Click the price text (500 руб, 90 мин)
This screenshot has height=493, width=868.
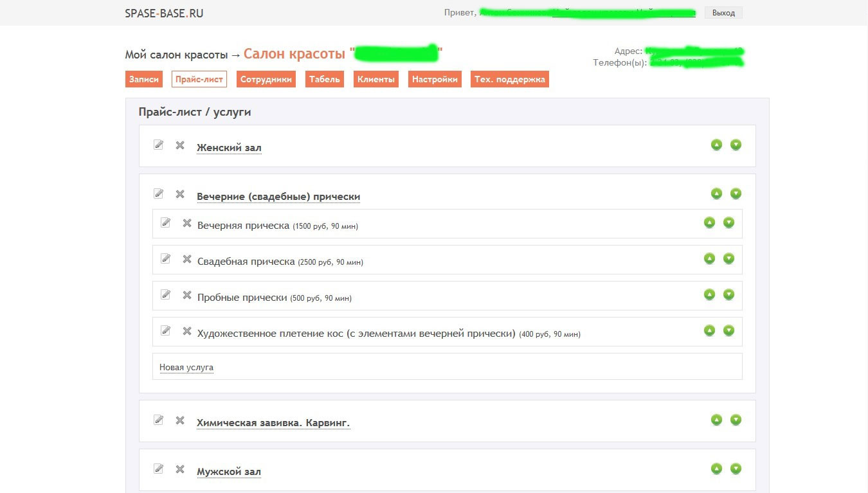coord(321,298)
